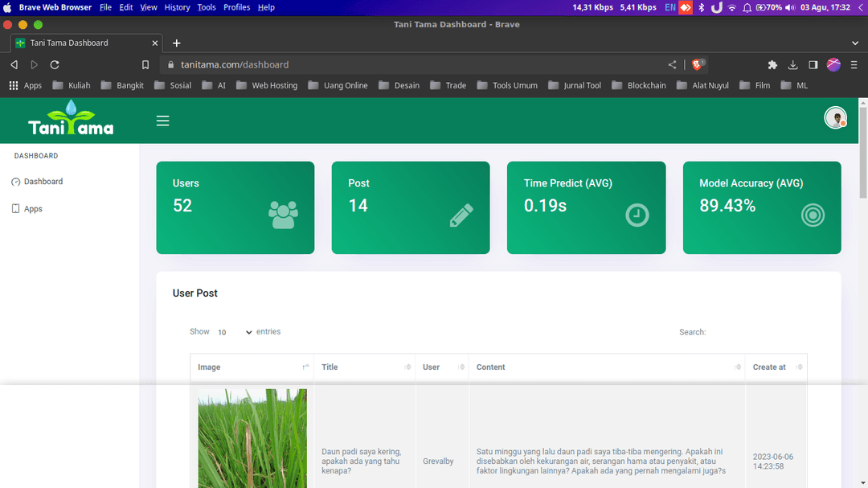Toggle the browser sidebar panel icon
The image size is (868, 488).
813,64
